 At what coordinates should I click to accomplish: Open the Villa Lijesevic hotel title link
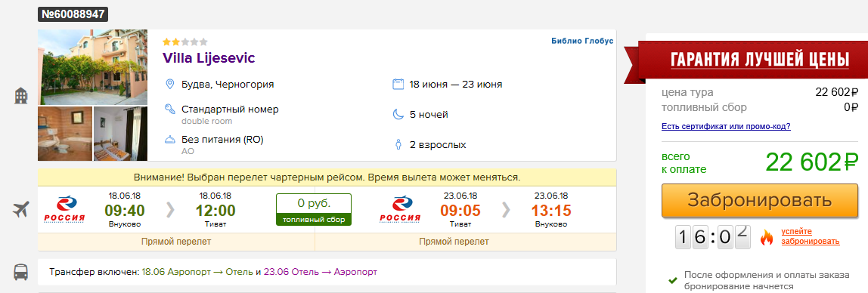click(209, 58)
